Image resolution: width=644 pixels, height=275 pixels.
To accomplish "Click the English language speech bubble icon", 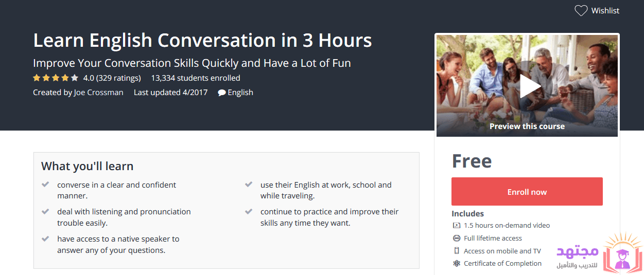I will click(221, 93).
